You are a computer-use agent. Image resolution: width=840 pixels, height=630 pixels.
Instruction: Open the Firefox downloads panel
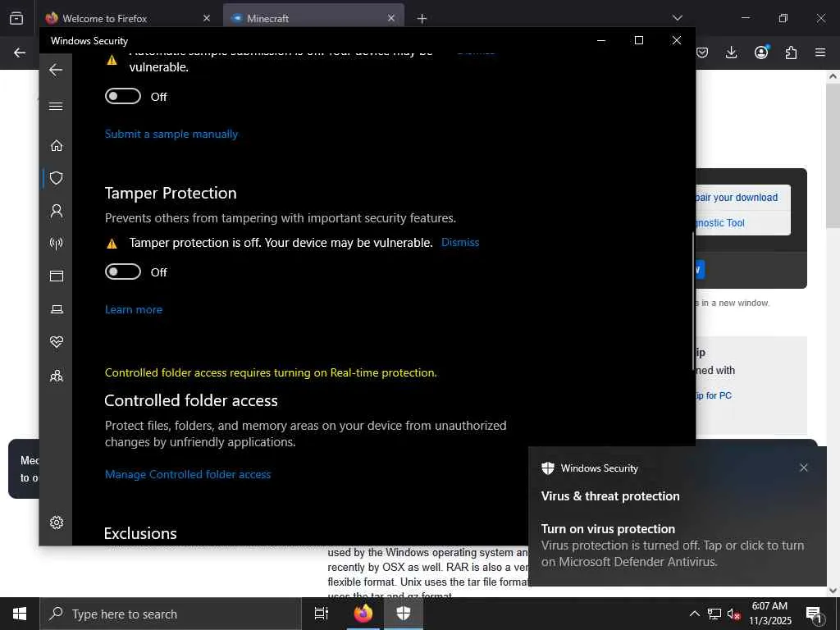pos(731,52)
